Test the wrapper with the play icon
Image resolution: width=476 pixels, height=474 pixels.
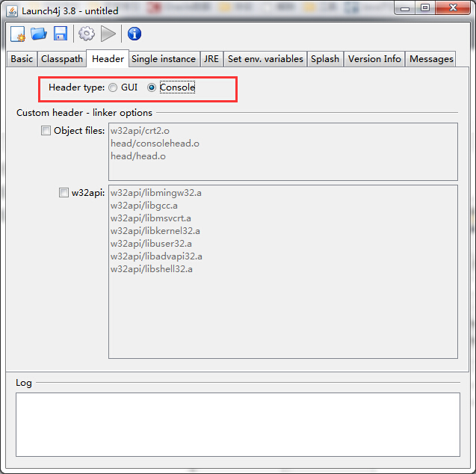[108, 34]
